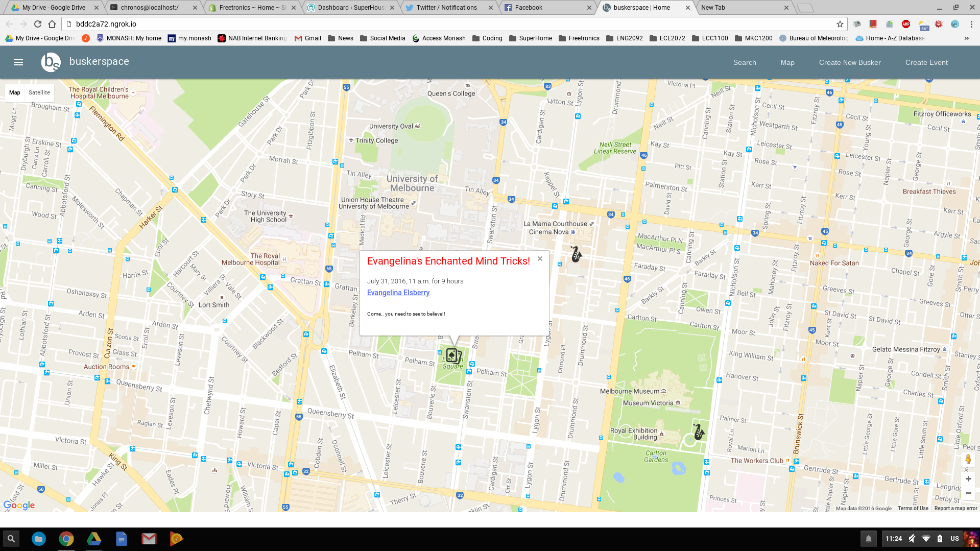Viewport: 980px width, 551px height.
Task: Open the Access Monash bookmark
Action: (439, 38)
